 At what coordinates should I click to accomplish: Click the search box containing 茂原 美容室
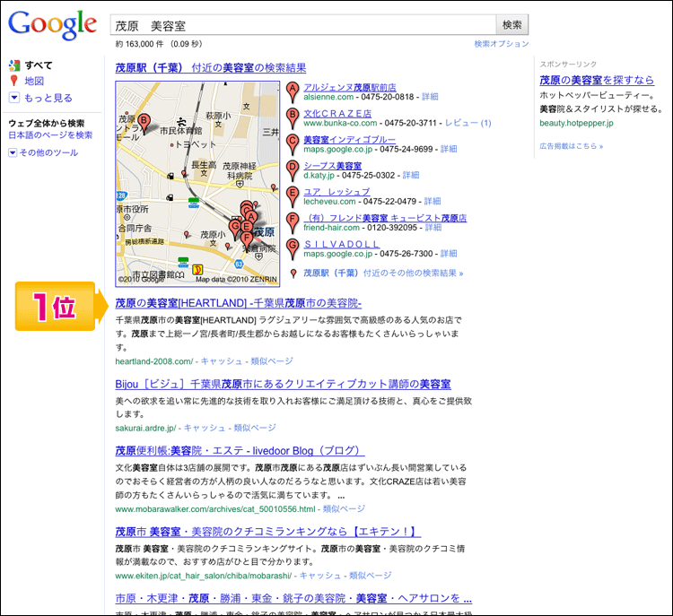point(303,25)
